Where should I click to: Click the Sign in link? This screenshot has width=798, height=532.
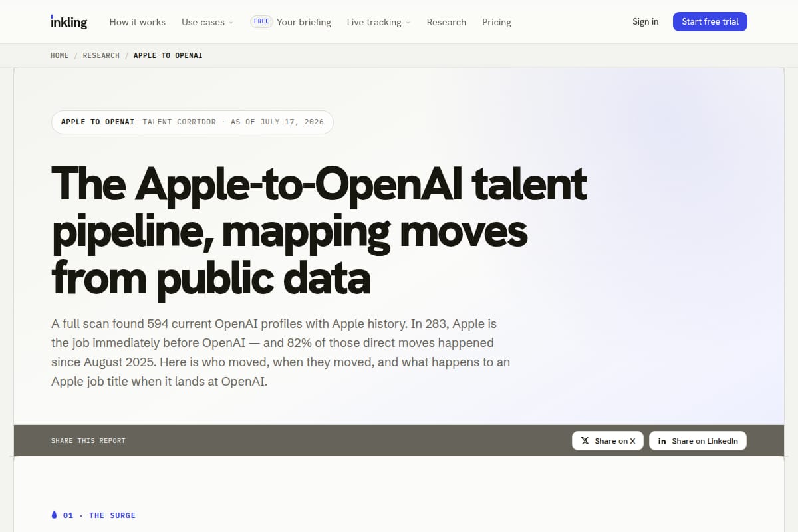[645, 21]
